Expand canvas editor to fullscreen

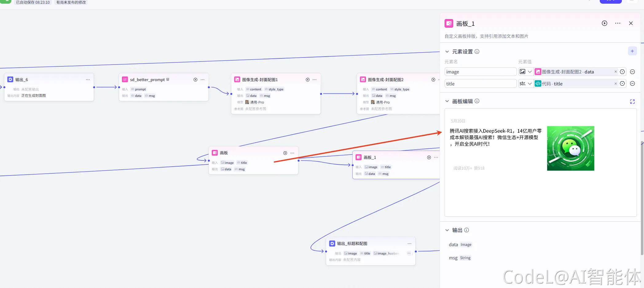(632, 101)
